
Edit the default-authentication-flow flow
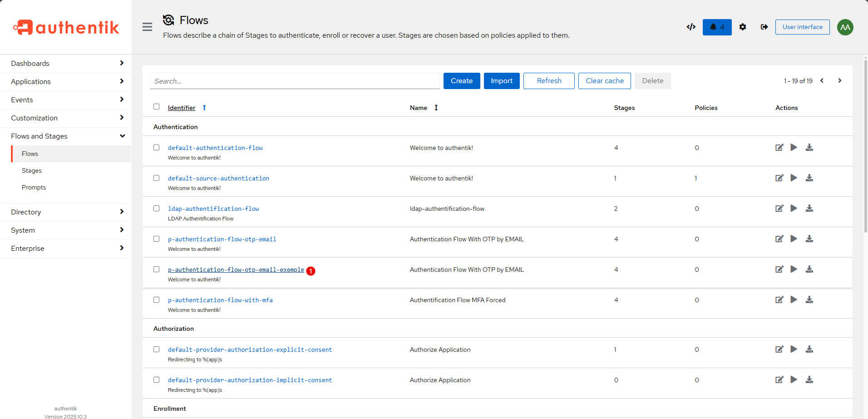tap(779, 148)
